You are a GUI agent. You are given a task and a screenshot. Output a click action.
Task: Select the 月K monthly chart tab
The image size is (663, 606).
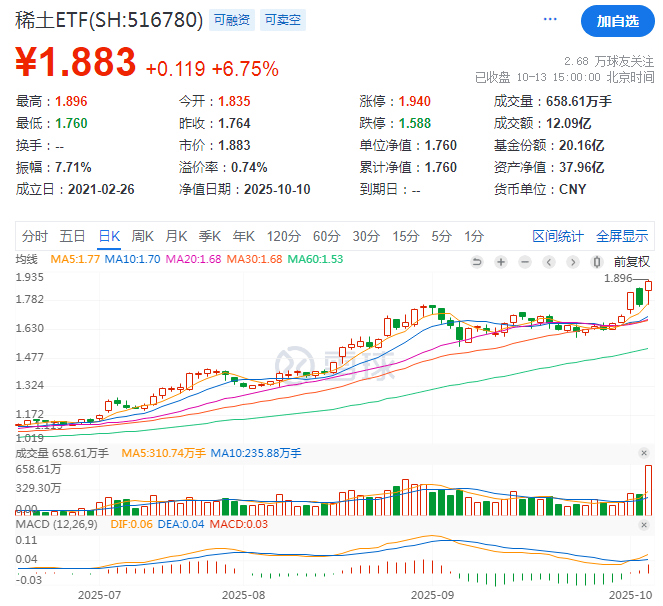click(176, 236)
